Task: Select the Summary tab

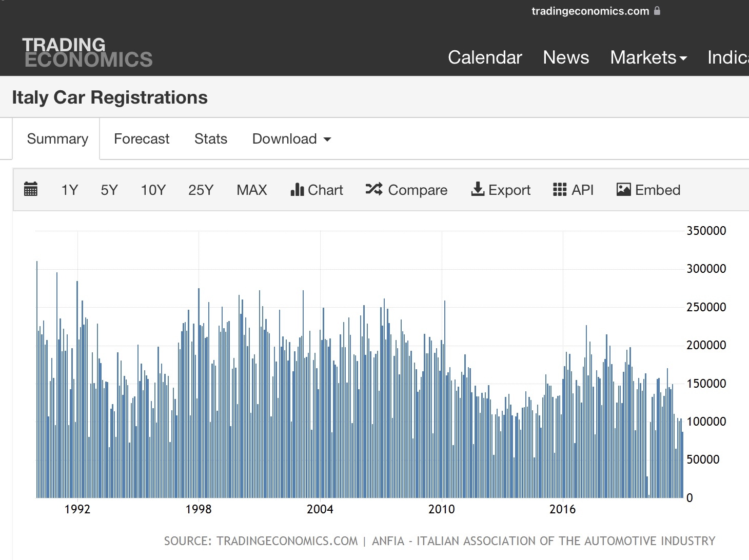Action: [x=57, y=139]
